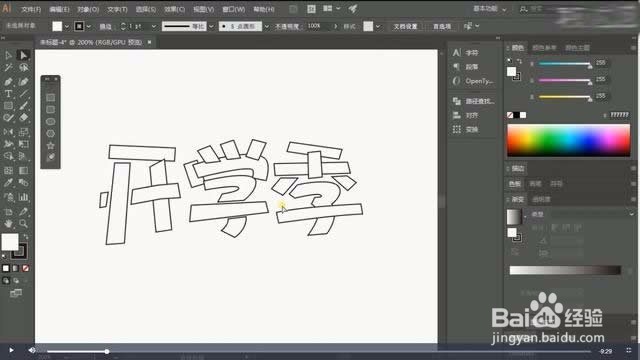The image size is (640, 360).
Task: Pick Ellipse tool in floating shape panel
Action: point(51,122)
